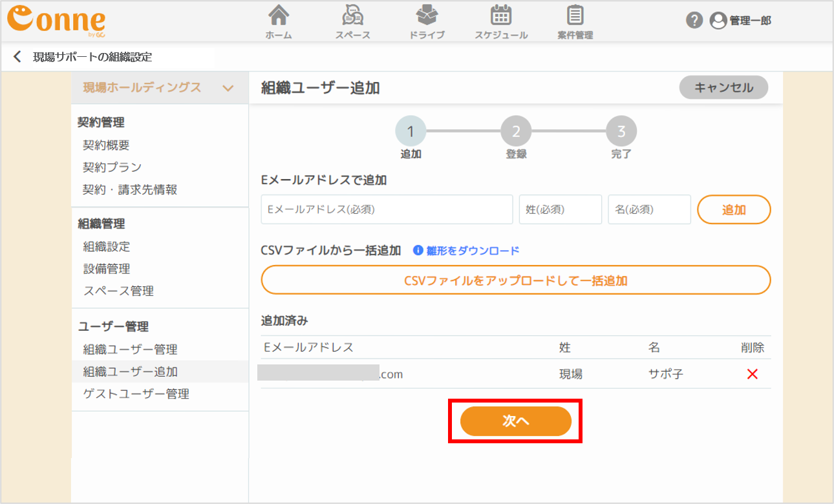Click the orange 次へ button
Screen dimensions: 834x504
point(516,421)
